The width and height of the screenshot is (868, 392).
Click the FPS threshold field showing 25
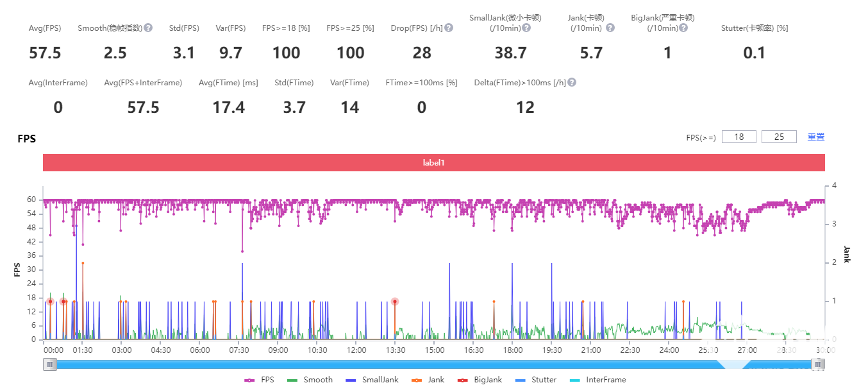pos(779,137)
